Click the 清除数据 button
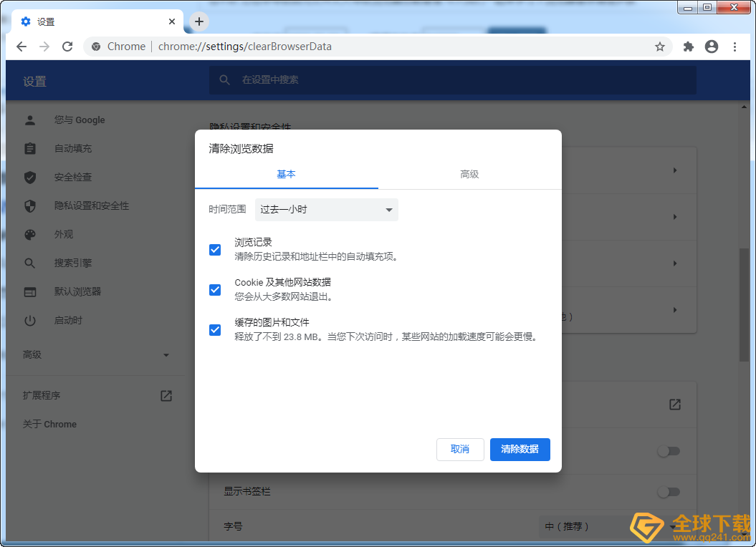This screenshot has height=547, width=756. point(520,449)
